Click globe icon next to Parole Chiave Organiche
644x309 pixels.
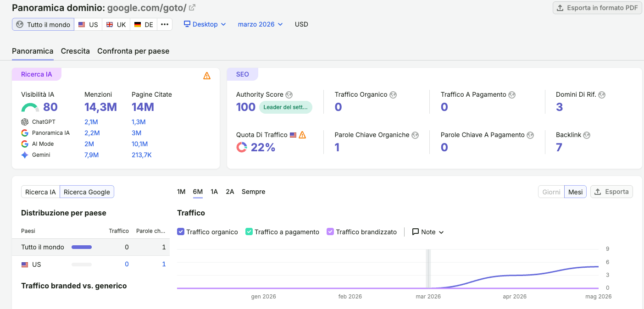[415, 135]
